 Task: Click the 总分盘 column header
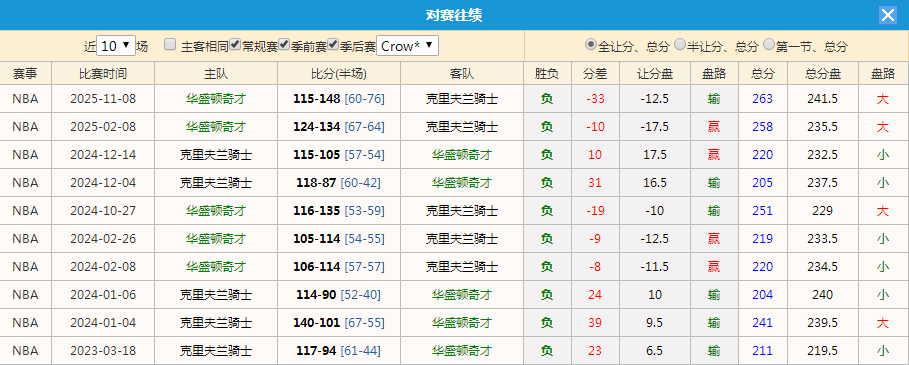(823, 74)
